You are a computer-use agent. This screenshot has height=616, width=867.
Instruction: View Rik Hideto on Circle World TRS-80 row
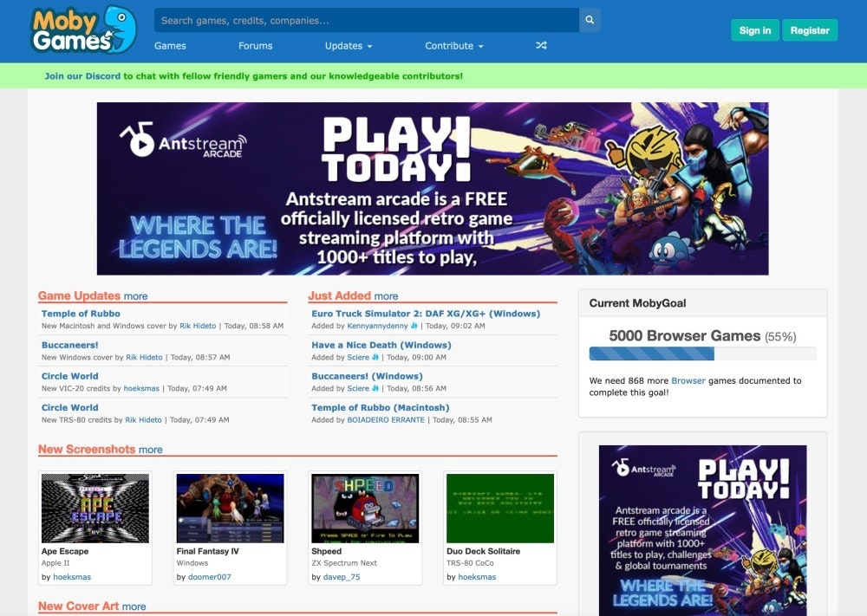tap(143, 420)
